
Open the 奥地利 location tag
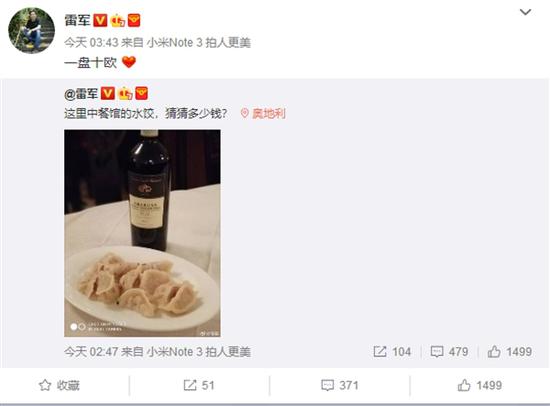[x=263, y=113]
